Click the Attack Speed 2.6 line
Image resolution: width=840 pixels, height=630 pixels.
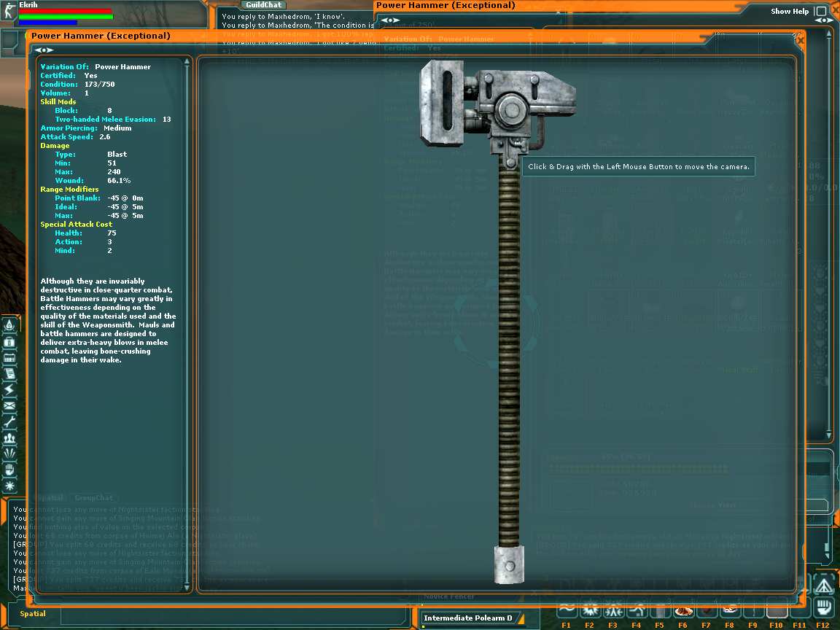76,136
